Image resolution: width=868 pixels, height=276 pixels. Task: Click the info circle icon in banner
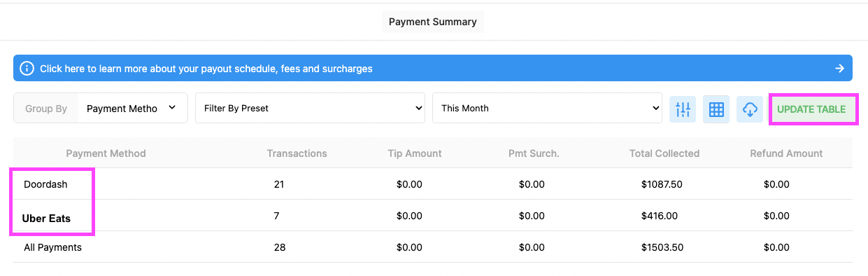[x=27, y=69]
